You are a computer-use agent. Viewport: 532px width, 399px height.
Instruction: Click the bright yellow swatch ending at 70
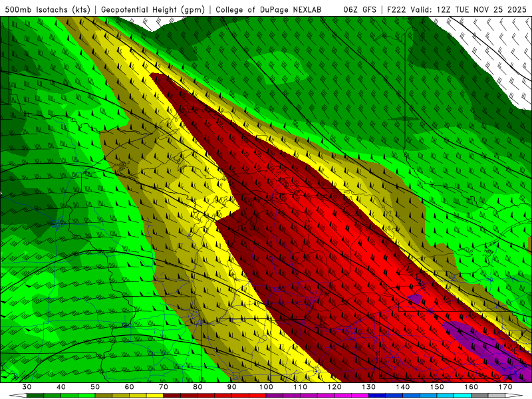pos(155,395)
